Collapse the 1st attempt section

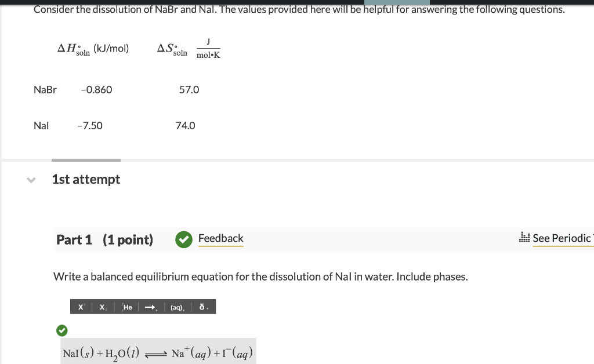coord(31,180)
